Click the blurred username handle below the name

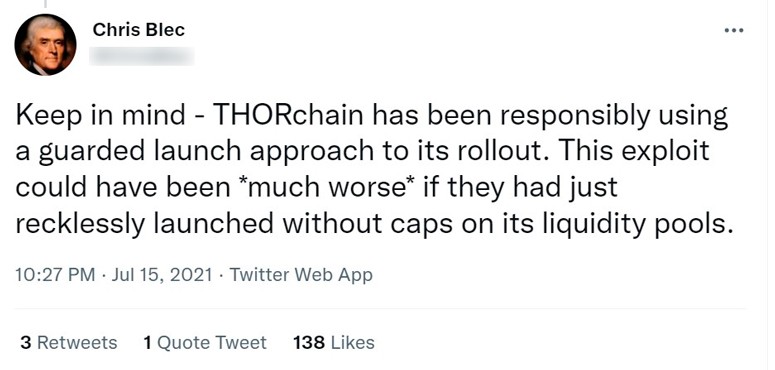point(141,56)
